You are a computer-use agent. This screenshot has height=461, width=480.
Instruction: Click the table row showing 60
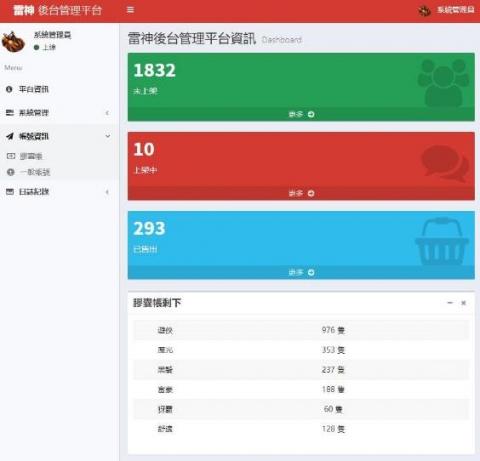(301, 409)
